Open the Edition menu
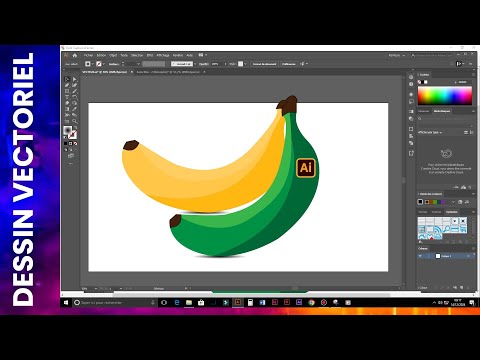 coord(101,55)
